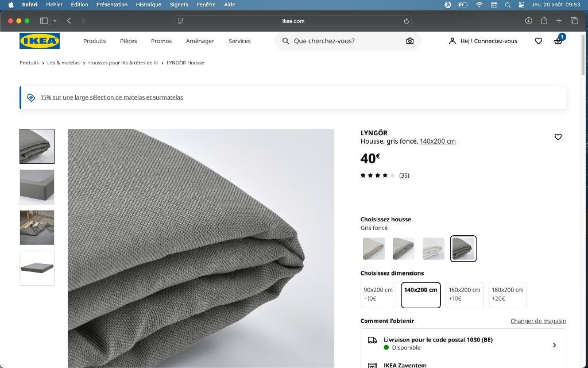
Task: Go forward in Safari
Action: pyautogui.click(x=83, y=21)
